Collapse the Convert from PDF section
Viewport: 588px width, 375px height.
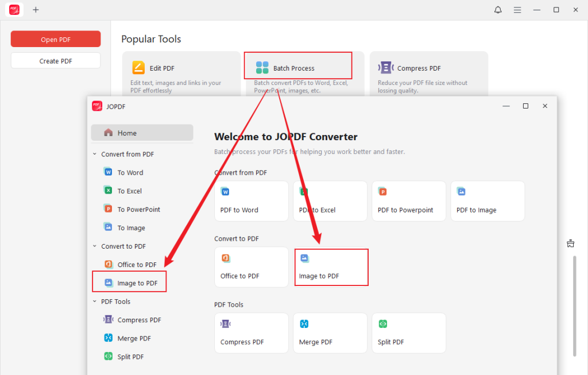coord(94,153)
